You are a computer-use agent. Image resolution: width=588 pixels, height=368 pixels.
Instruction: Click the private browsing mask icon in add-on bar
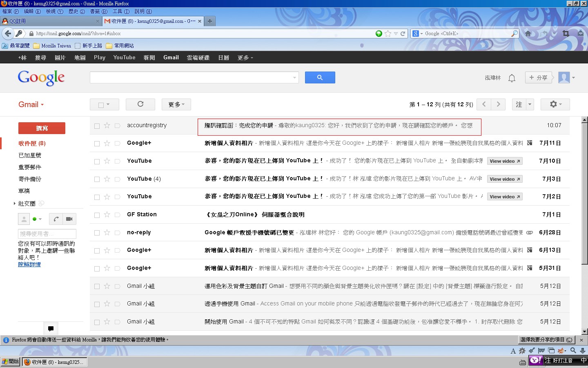[x=541, y=350]
